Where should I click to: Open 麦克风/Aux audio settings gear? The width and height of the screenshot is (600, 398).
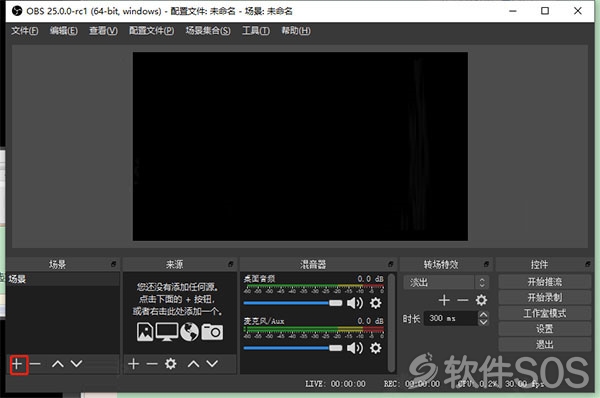click(x=376, y=348)
